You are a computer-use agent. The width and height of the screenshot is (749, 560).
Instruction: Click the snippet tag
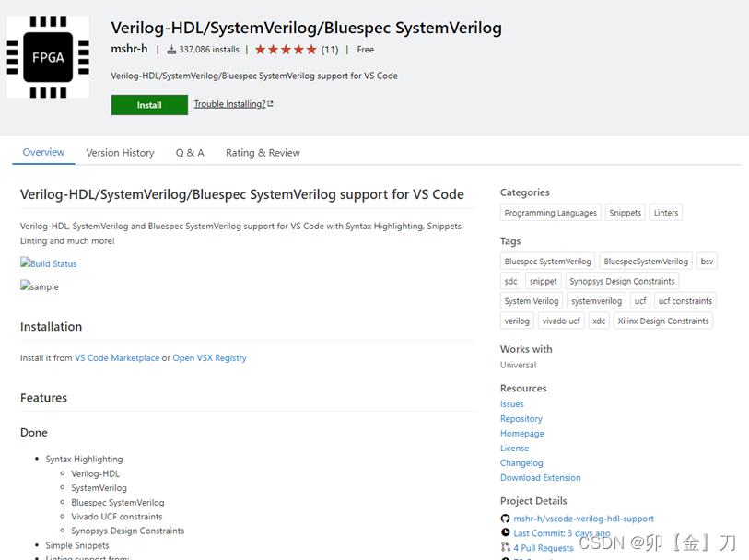[x=544, y=281]
